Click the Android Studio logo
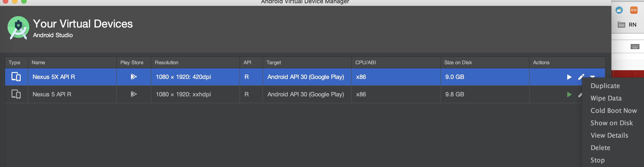This screenshot has height=167, width=644. [x=18, y=28]
